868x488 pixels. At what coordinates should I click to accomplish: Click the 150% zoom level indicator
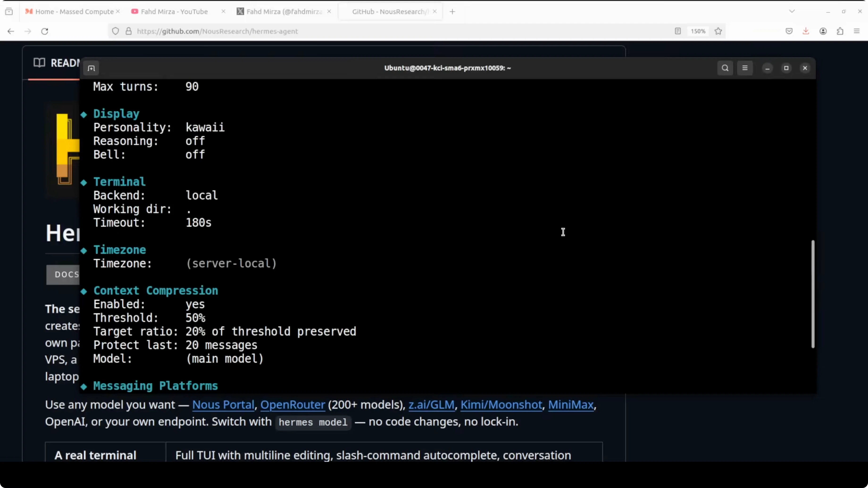698,31
